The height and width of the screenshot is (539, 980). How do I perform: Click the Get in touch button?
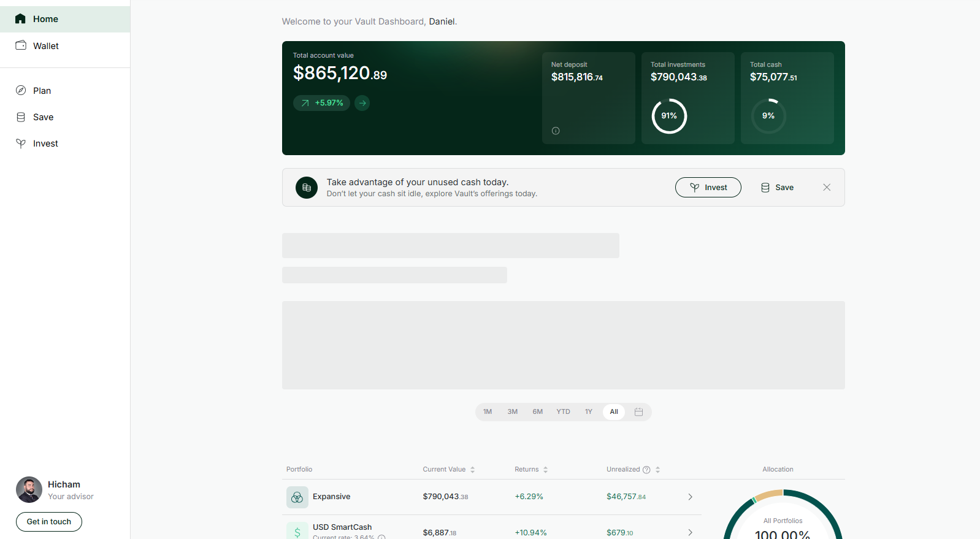tap(49, 522)
